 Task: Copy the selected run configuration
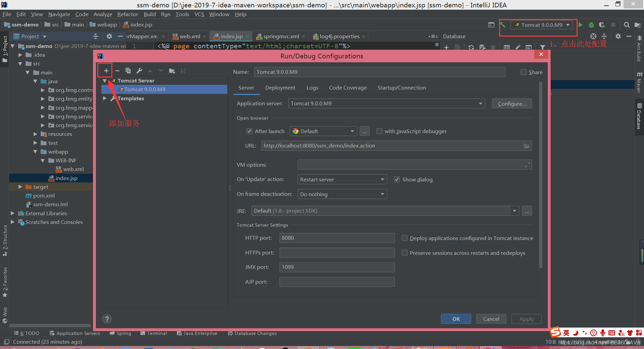pyautogui.click(x=128, y=71)
